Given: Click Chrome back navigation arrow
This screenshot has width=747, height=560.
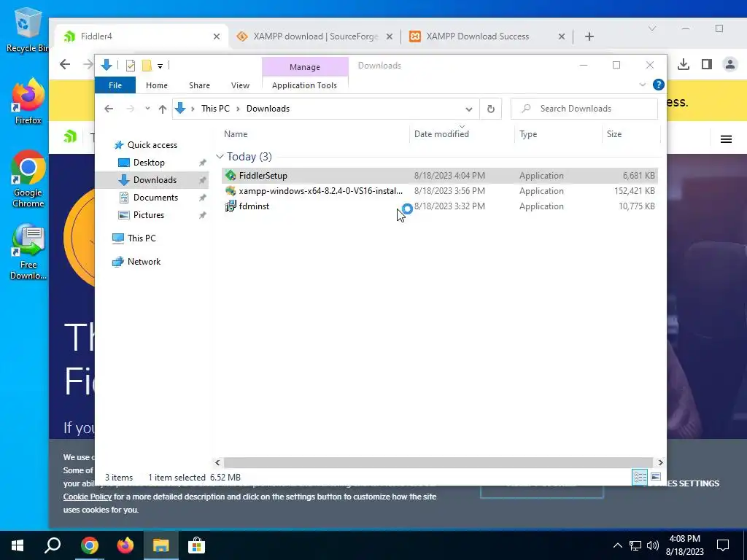Looking at the screenshot, I should tap(65, 64).
